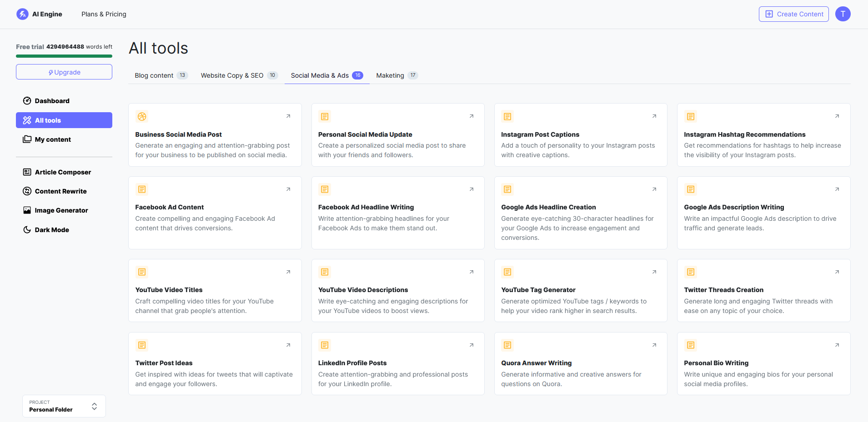Click the Upgrade button
The width and height of the screenshot is (868, 422).
pos(64,72)
